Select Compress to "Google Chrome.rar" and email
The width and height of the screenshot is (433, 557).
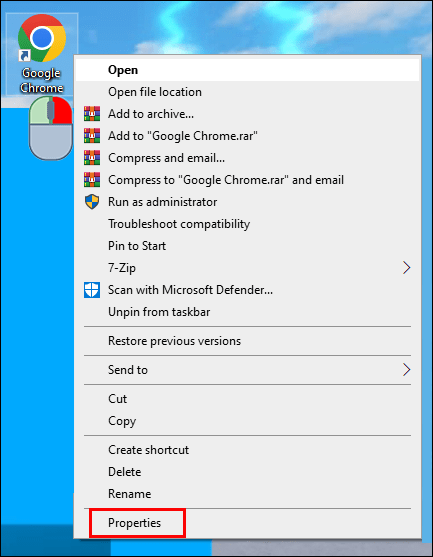point(247,180)
